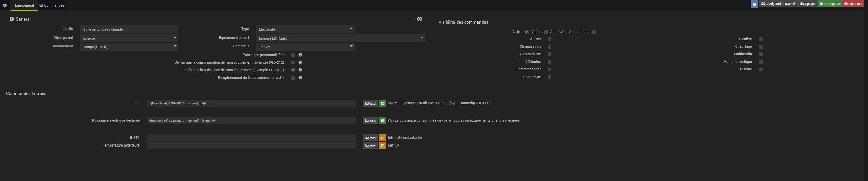Image resolution: width=868 pixels, height=181 pixels.
Task: Click info icon next to Puissance personnalisée
Action: pos(300,55)
